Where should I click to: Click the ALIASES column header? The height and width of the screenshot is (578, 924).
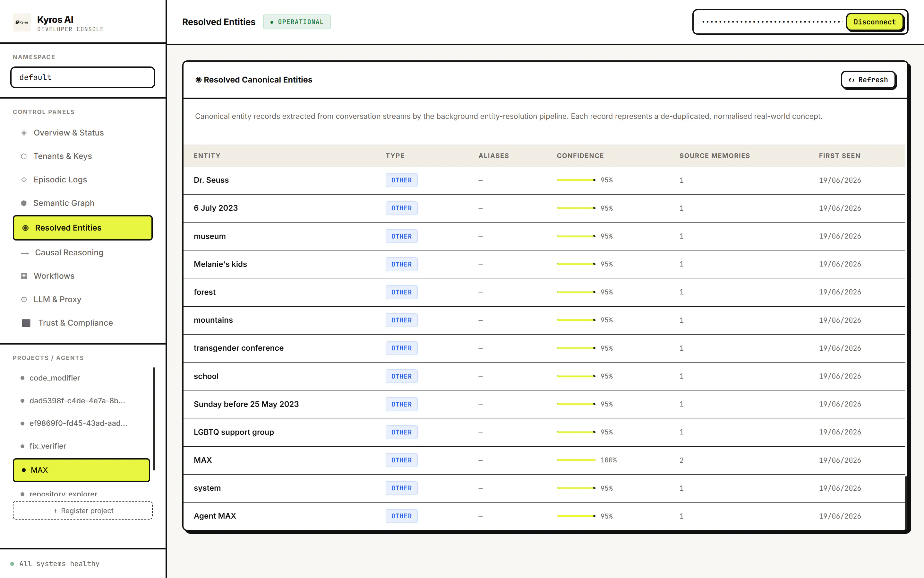point(494,156)
